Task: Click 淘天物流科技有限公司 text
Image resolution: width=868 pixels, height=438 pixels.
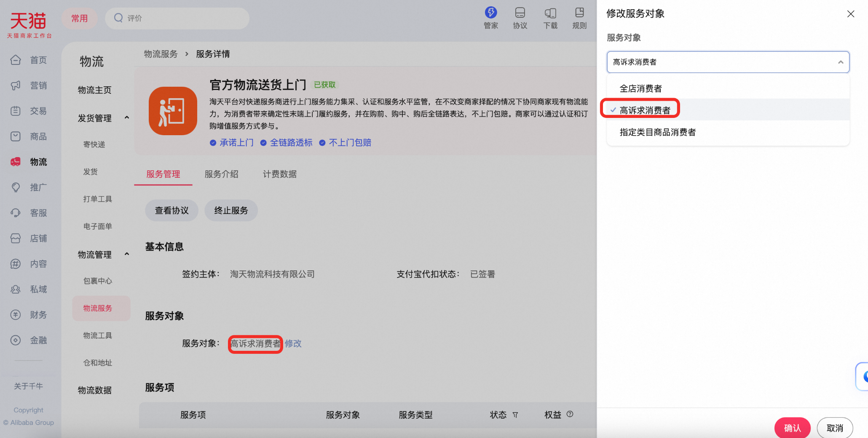Action: [272, 274]
